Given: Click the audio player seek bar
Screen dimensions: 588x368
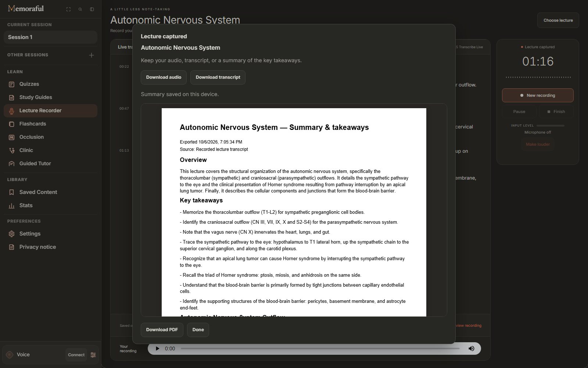Looking at the screenshot, I should tap(320, 348).
